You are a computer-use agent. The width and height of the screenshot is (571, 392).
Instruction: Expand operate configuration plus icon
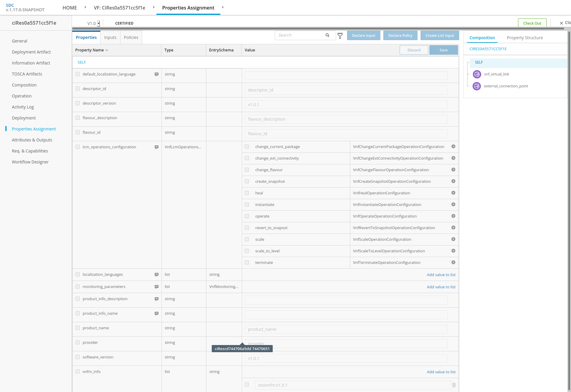click(x=453, y=216)
